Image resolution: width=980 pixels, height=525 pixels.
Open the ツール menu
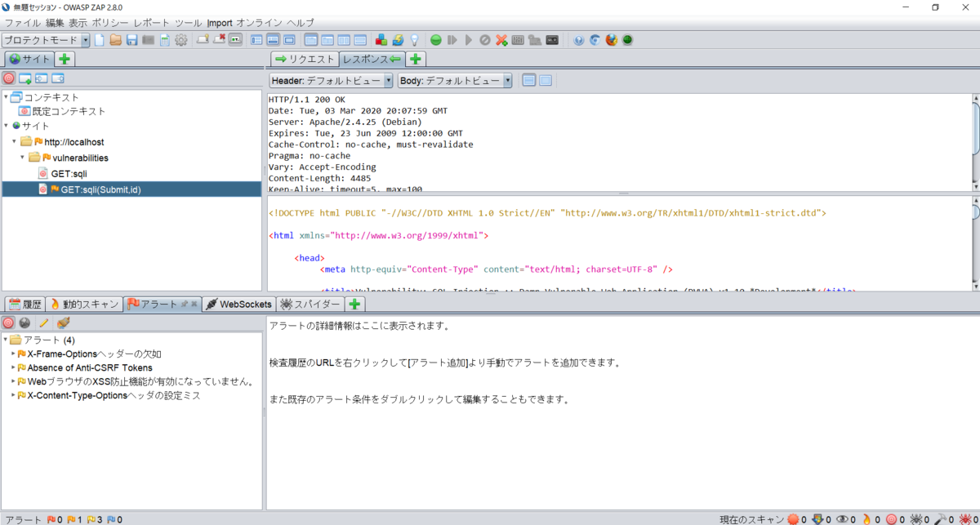click(x=189, y=22)
